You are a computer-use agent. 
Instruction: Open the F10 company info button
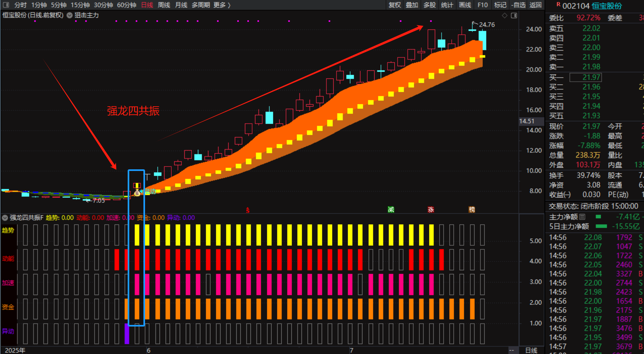pyautogui.click(x=482, y=5)
